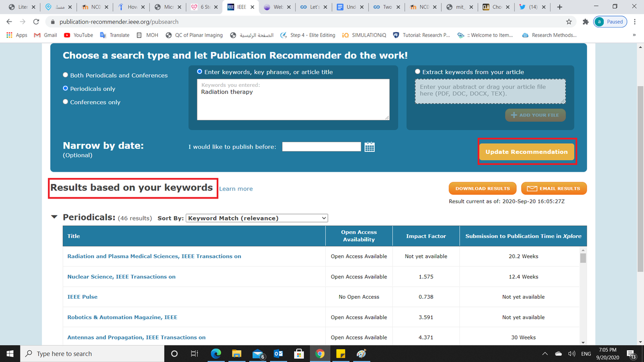The height and width of the screenshot is (362, 644).
Task: Select Both Periodicals and Conferences option
Action: click(x=65, y=75)
